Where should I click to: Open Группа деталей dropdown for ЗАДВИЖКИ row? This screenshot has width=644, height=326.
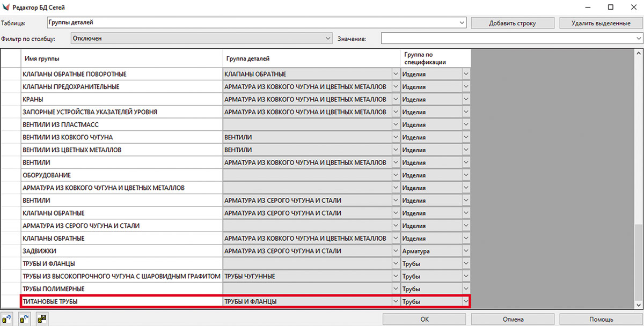point(396,251)
